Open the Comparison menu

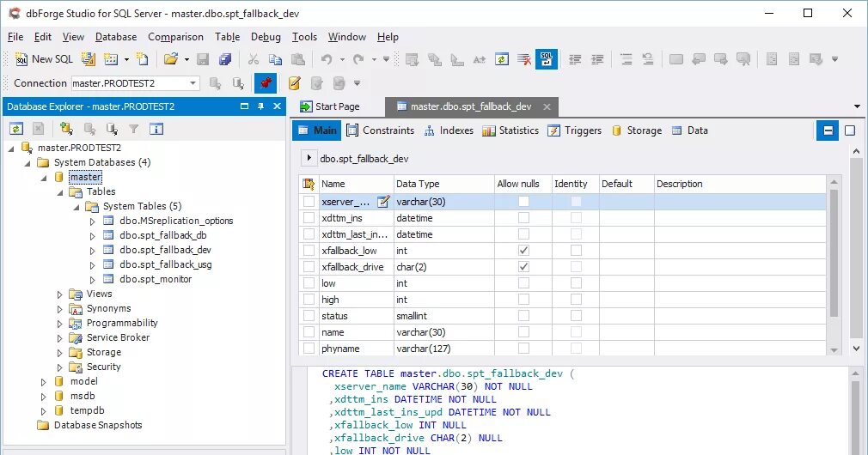tap(175, 37)
